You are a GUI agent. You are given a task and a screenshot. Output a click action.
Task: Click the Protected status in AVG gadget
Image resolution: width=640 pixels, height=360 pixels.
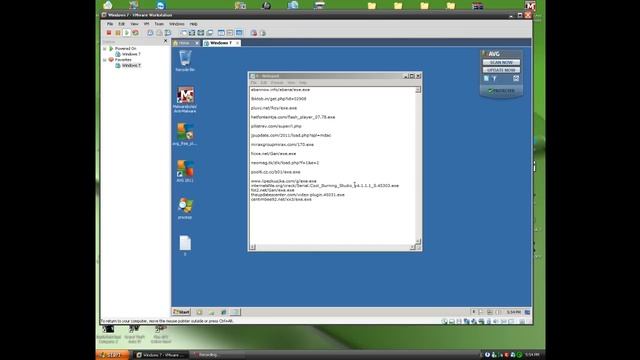pyautogui.click(x=501, y=91)
